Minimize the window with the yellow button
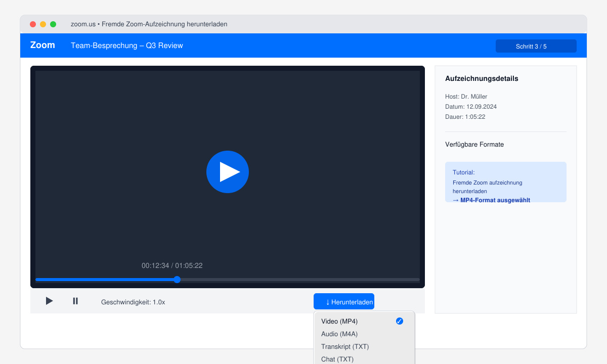The width and height of the screenshot is (607, 364). pos(43,24)
